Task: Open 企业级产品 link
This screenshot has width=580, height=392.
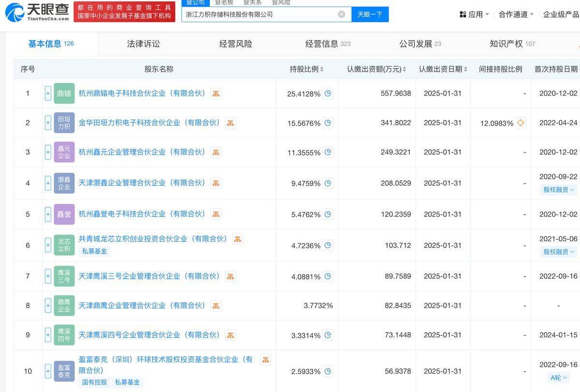Action: [561, 15]
